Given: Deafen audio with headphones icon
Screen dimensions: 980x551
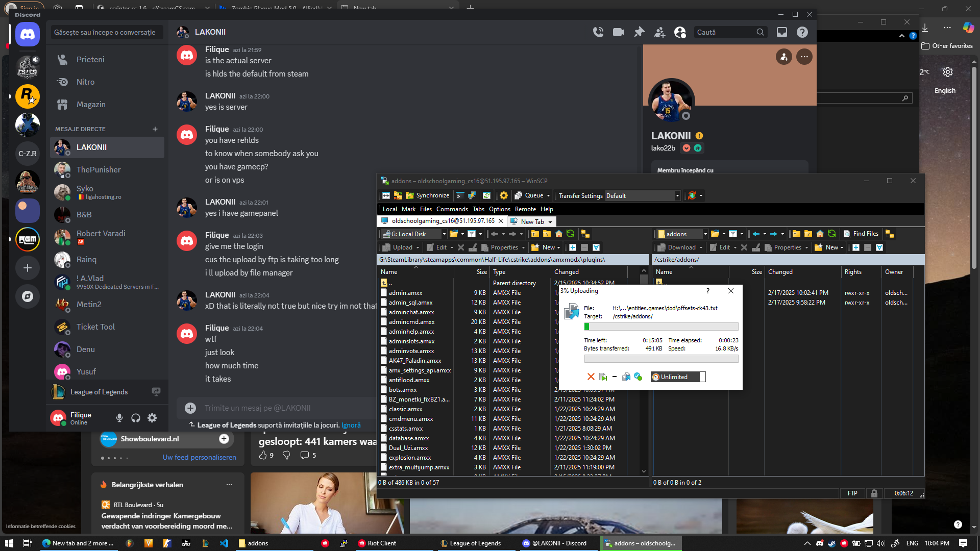Looking at the screenshot, I should point(136,418).
